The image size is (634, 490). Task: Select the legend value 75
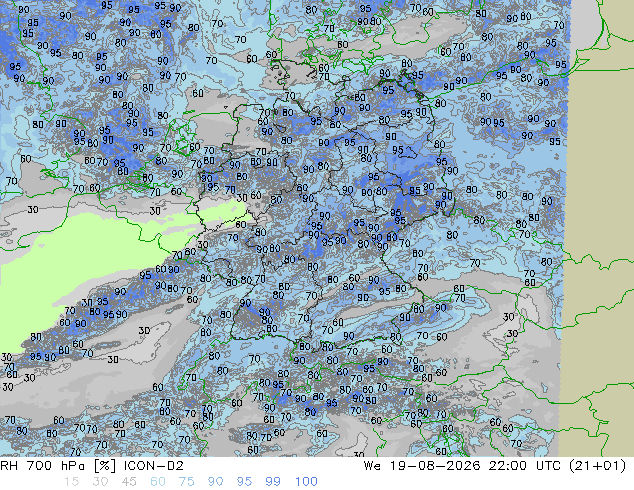click(186, 482)
